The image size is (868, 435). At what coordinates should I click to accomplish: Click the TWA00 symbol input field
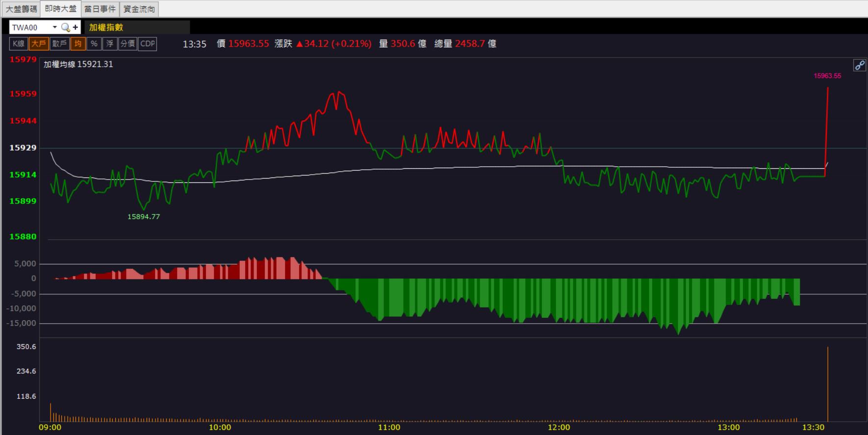[30, 27]
